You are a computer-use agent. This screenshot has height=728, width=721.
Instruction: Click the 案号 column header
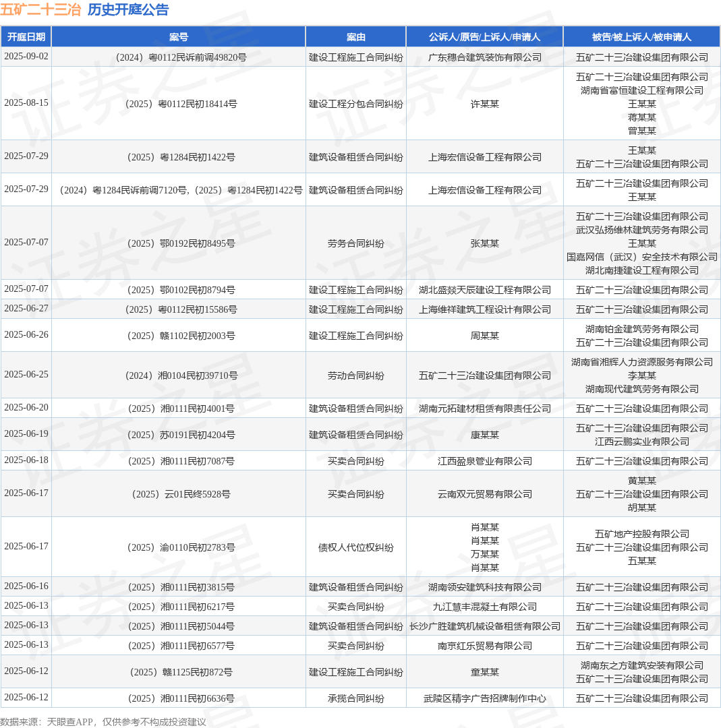click(178, 36)
